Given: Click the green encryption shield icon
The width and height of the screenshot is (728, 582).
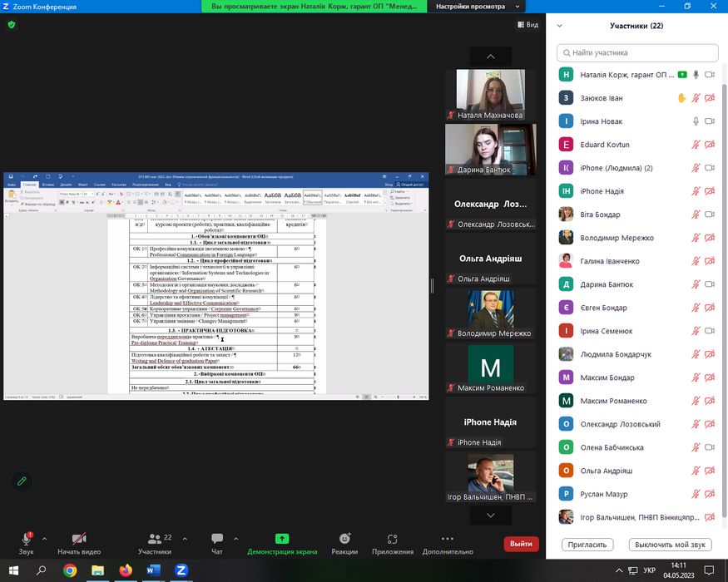Looking at the screenshot, I should [11, 25].
